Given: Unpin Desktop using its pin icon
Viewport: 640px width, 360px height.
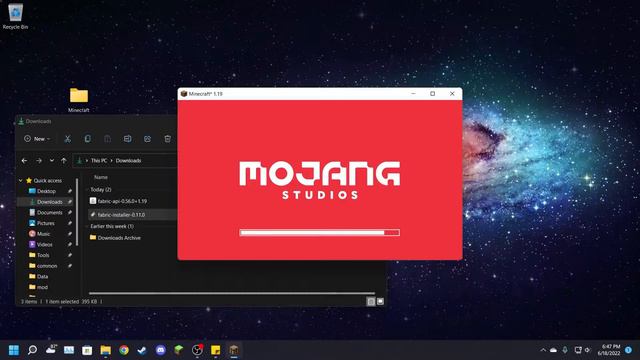Looking at the screenshot, I should pyautogui.click(x=70, y=191).
